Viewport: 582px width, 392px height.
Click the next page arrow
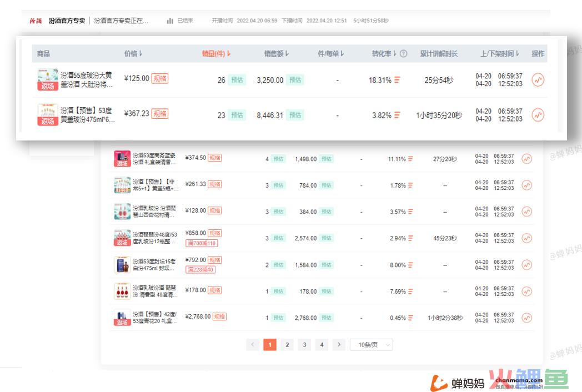click(339, 345)
